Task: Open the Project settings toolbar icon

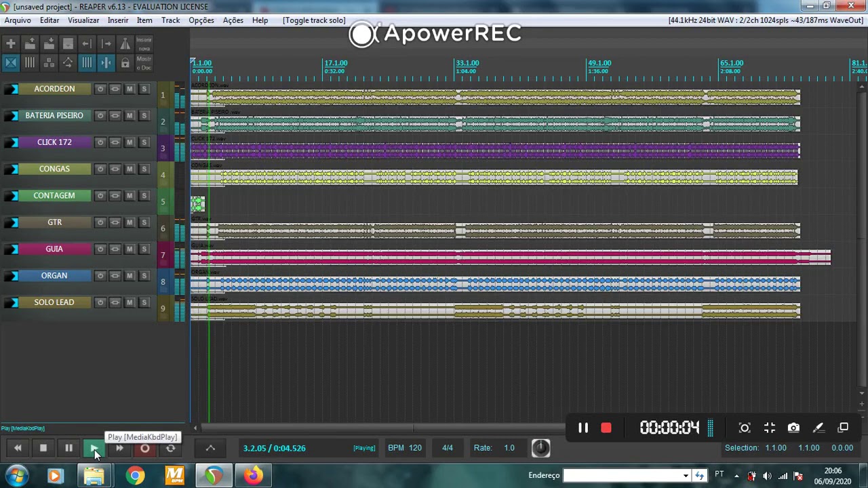Action: coord(68,43)
